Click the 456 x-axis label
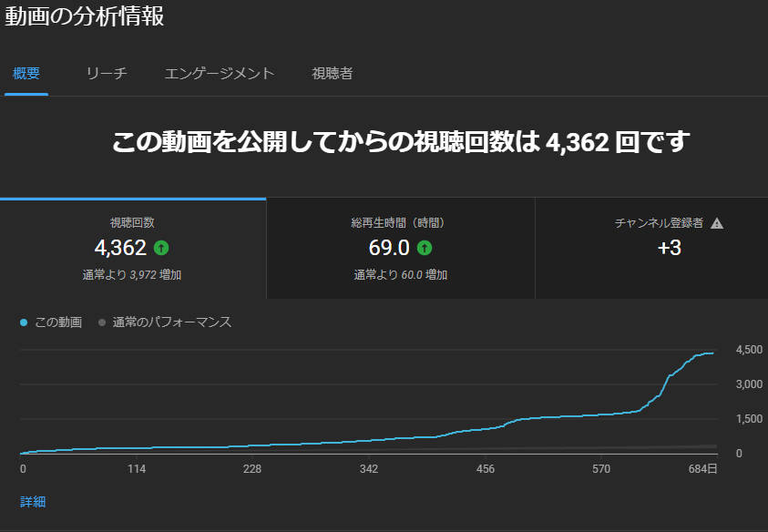 click(485, 469)
